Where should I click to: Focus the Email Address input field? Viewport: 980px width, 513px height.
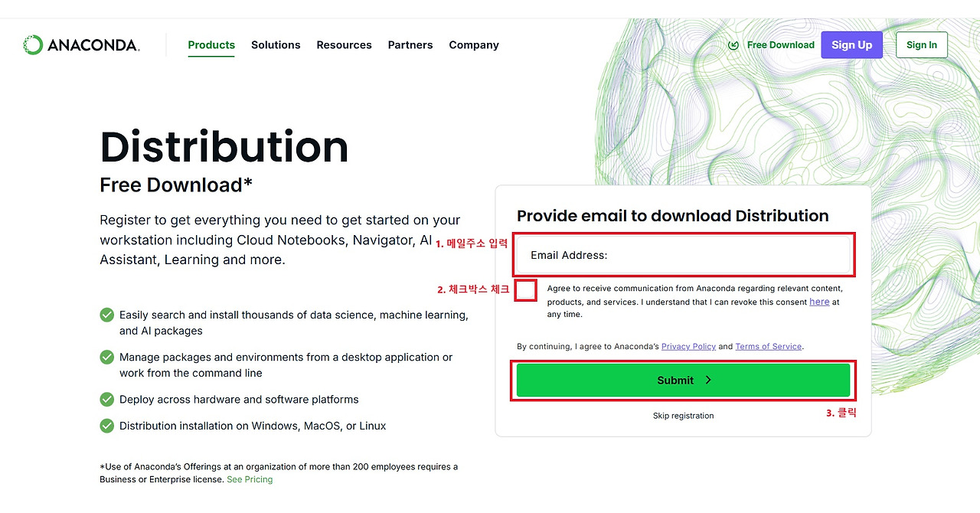click(684, 255)
